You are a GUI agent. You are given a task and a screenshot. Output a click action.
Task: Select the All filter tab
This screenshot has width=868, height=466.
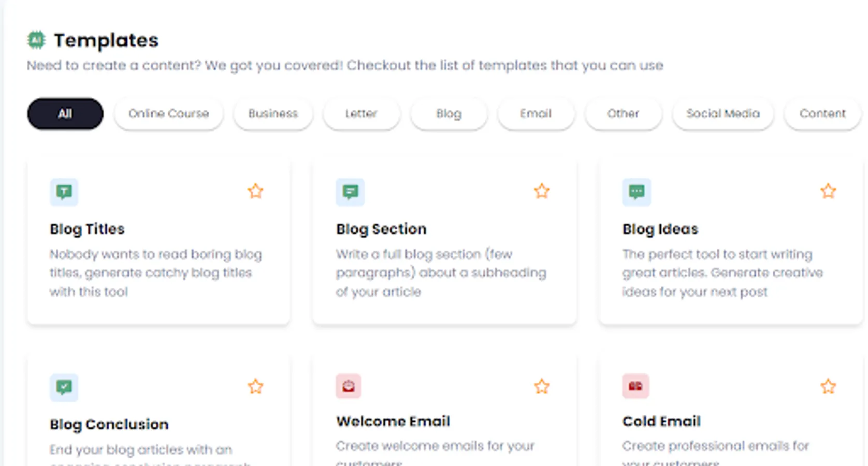[x=65, y=113]
